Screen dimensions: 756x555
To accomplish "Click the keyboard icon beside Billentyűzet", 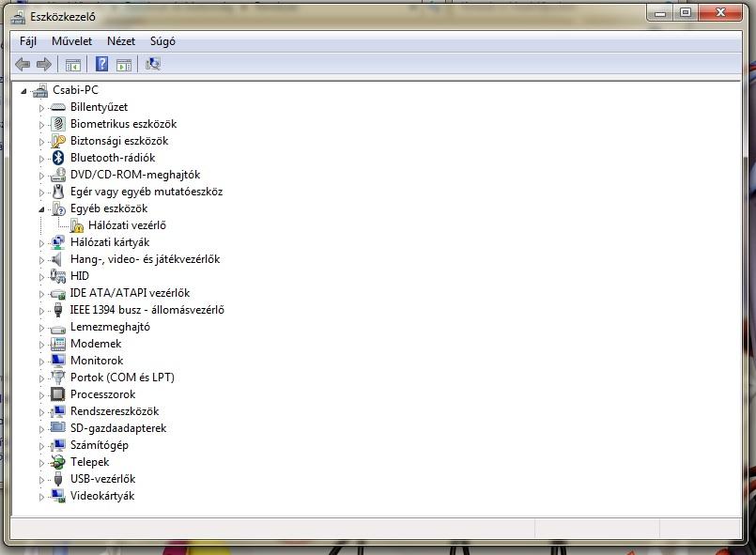I will pos(58,107).
